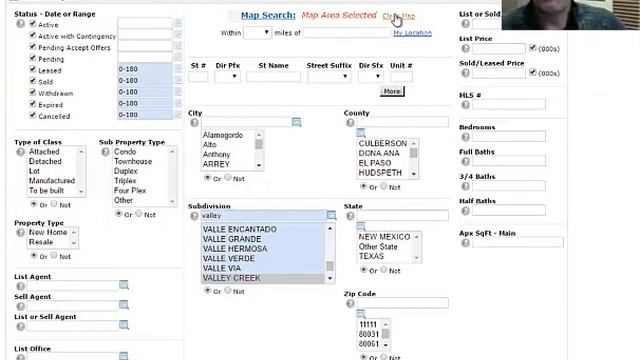The image size is (640, 360).
Task: Click help icon next to List Agent
Action: click(x=20, y=286)
